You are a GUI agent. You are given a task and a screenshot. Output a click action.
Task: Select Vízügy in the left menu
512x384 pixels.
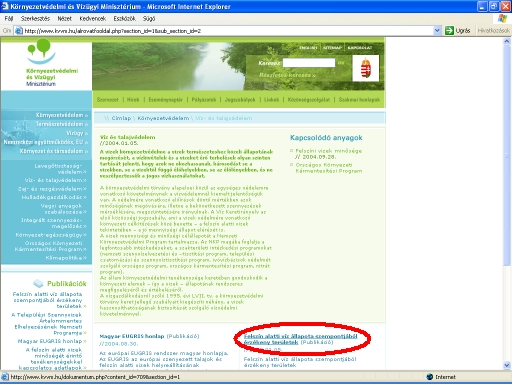point(77,133)
